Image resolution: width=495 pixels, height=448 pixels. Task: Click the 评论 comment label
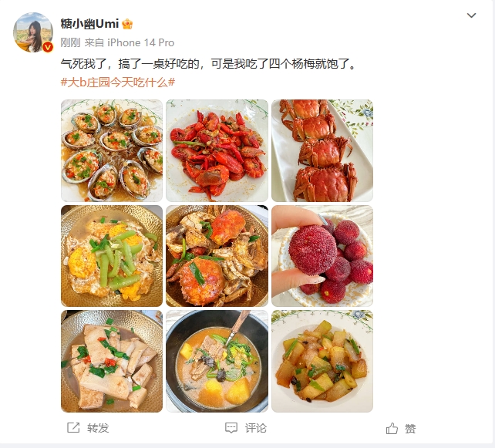tap(256, 428)
